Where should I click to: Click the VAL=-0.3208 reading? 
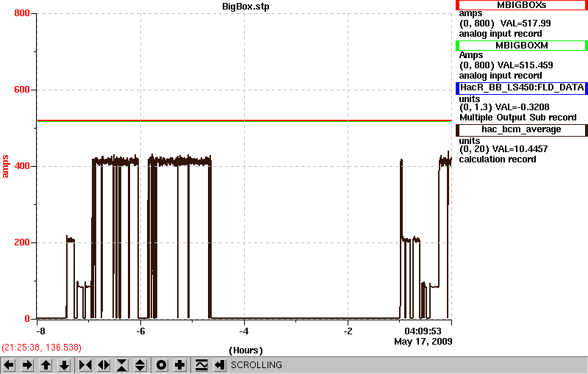tap(522, 107)
